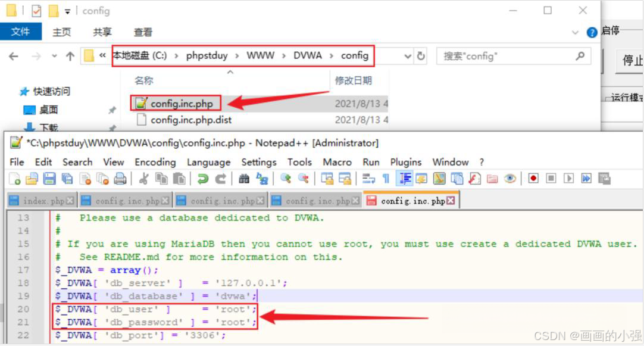Expand chevron after 本地磁盘 (C:) breadcrumb

[x=176, y=56]
